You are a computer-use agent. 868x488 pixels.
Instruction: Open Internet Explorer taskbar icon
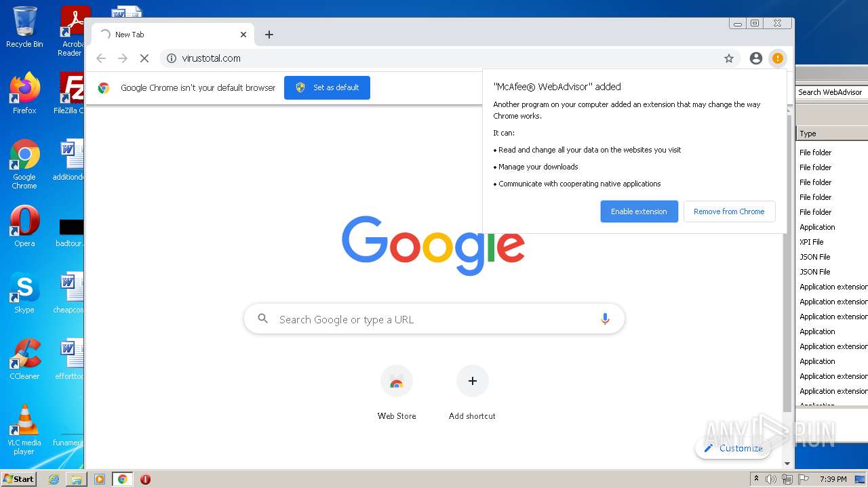(54, 479)
